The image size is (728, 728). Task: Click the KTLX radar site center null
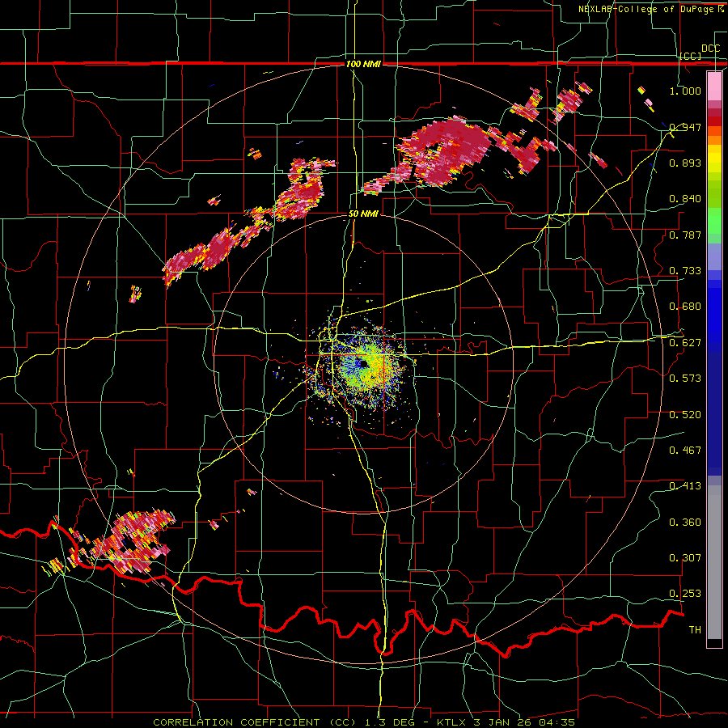tap(363, 363)
